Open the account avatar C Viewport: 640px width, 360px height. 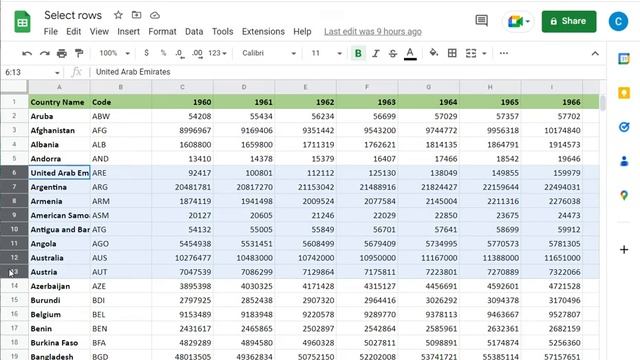point(618,21)
